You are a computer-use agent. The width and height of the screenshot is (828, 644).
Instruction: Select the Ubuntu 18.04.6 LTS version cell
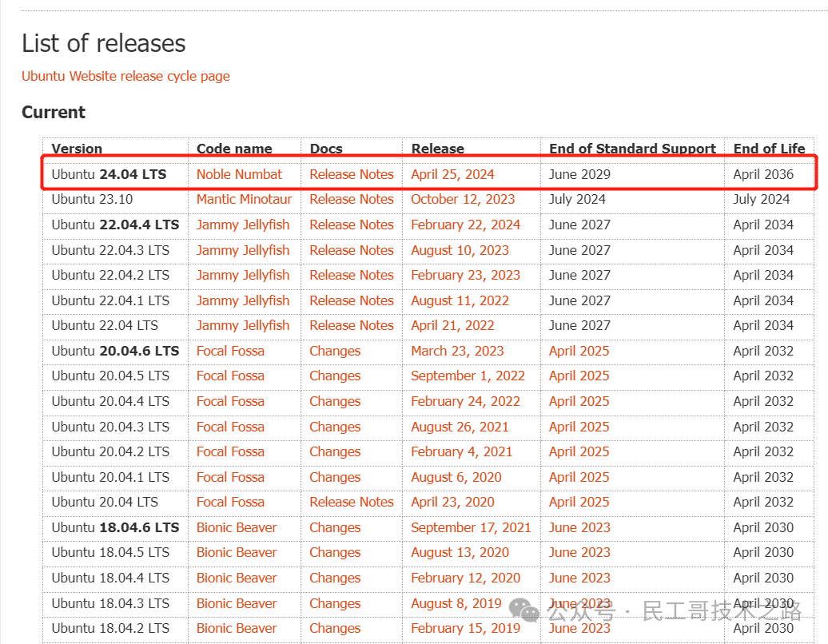point(115,527)
